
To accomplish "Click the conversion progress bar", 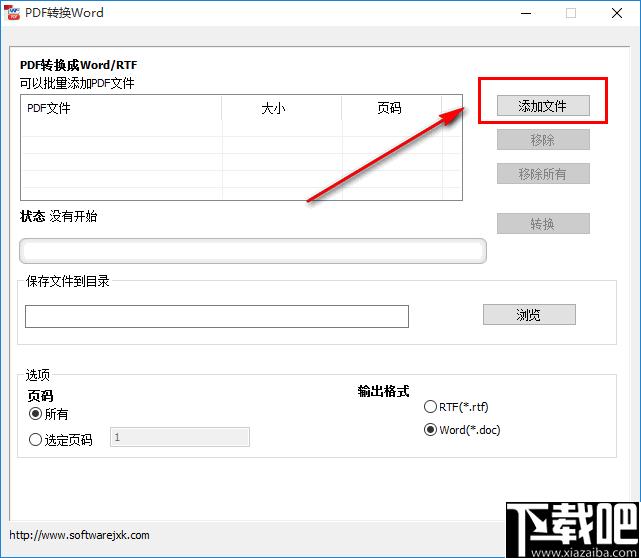I will (x=253, y=251).
